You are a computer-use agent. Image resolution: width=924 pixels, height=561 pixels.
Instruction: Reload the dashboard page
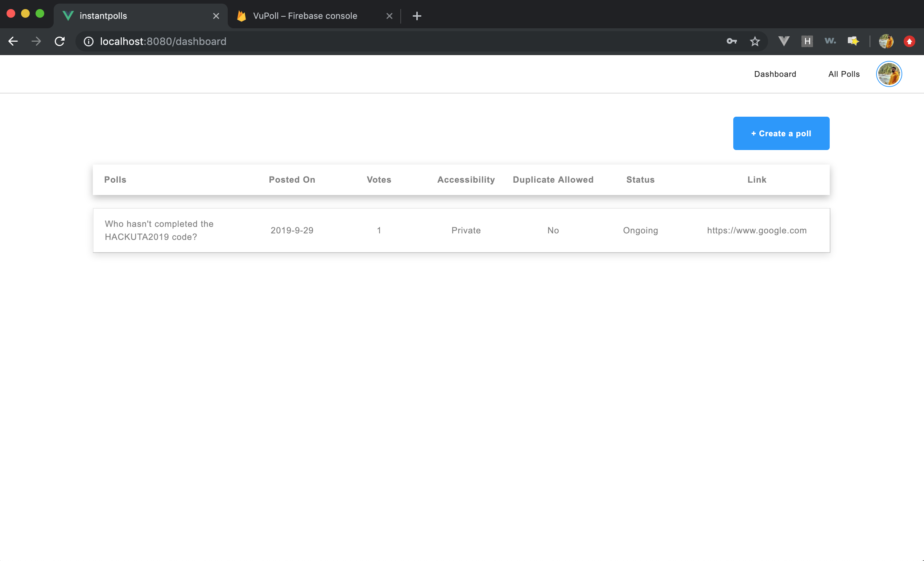(59, 41)
